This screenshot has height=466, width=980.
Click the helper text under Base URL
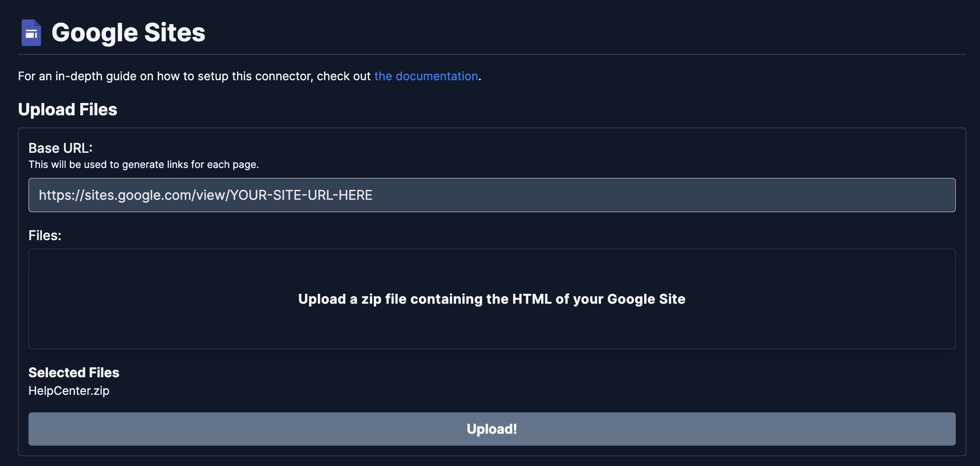[x=144, y=165]
